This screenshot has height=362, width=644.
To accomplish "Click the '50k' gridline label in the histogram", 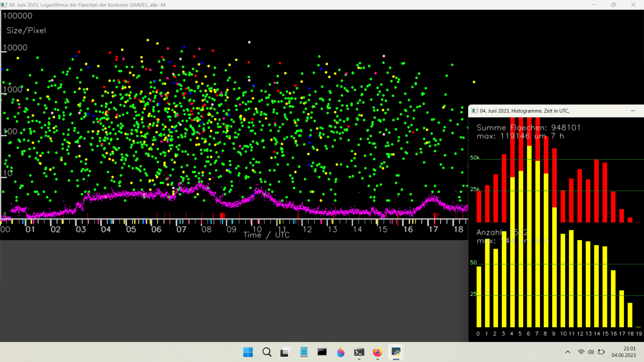I will (475, 158).
